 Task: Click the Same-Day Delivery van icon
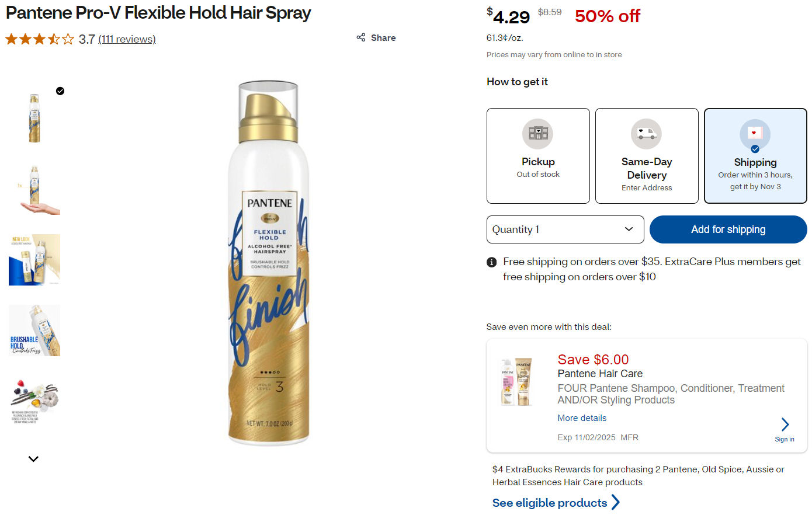pyautogui.click(x=646, y=134)
